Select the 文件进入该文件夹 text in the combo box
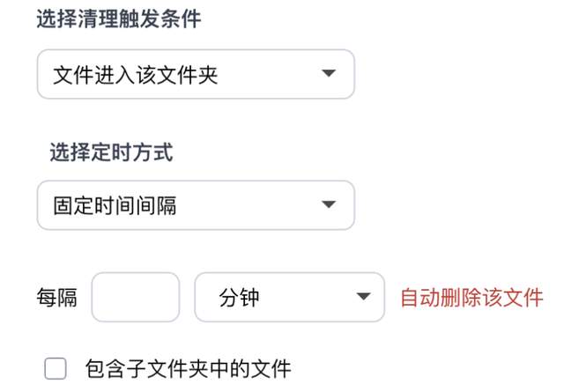Viewport: 564px width, 392px height. [136, 74]
